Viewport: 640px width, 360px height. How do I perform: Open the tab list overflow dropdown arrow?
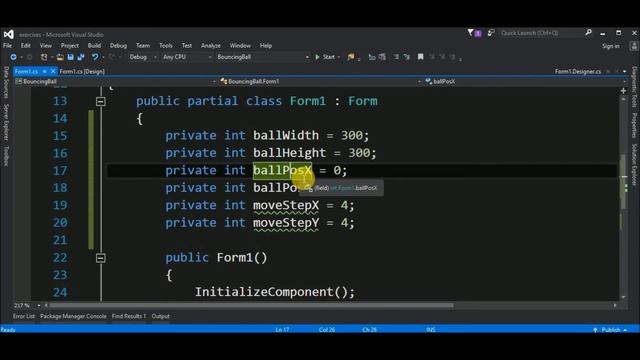[624, 71]
